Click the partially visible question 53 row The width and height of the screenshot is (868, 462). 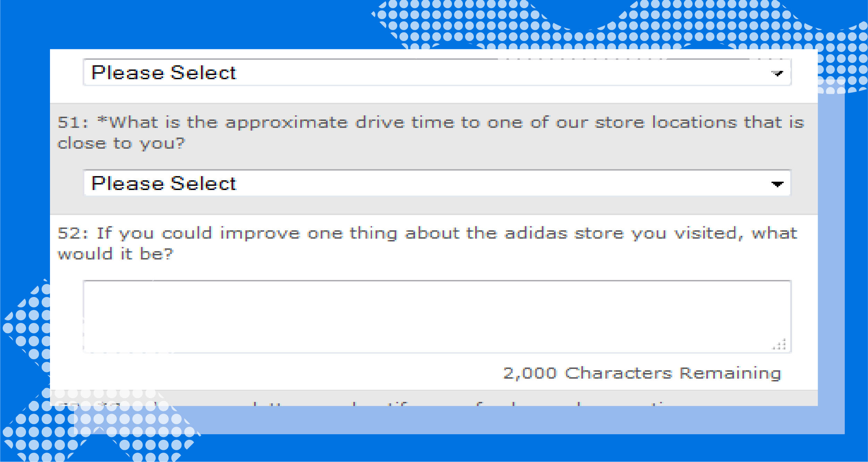pos(434,398)
